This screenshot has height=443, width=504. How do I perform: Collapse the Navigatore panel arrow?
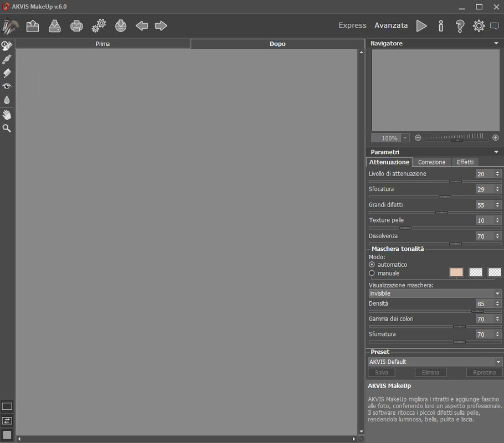[496, 43]
